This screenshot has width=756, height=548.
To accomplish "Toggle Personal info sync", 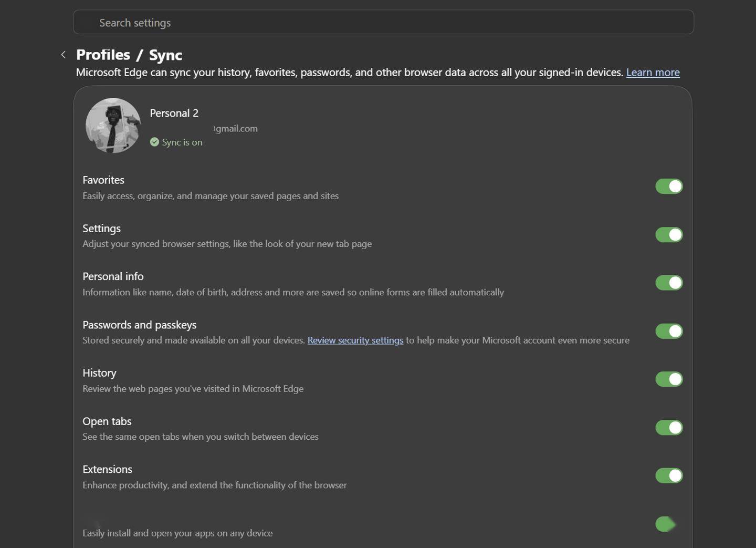I will [x=669, y=283].
